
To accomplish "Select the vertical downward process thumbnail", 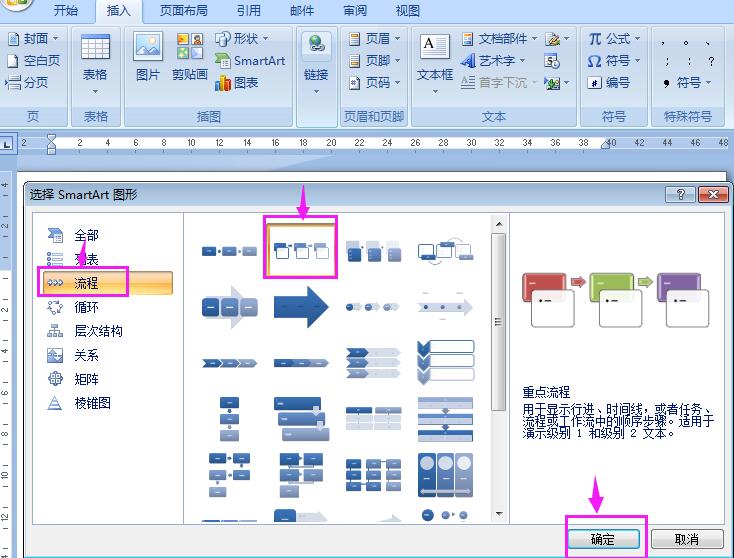I will pyautogui.click(x=229, y=419).
